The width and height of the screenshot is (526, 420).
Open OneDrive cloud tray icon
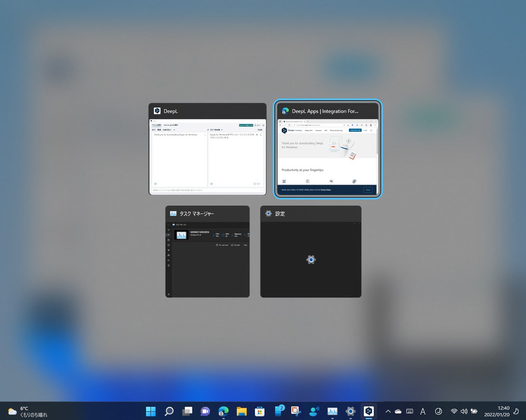click(398, 411)
